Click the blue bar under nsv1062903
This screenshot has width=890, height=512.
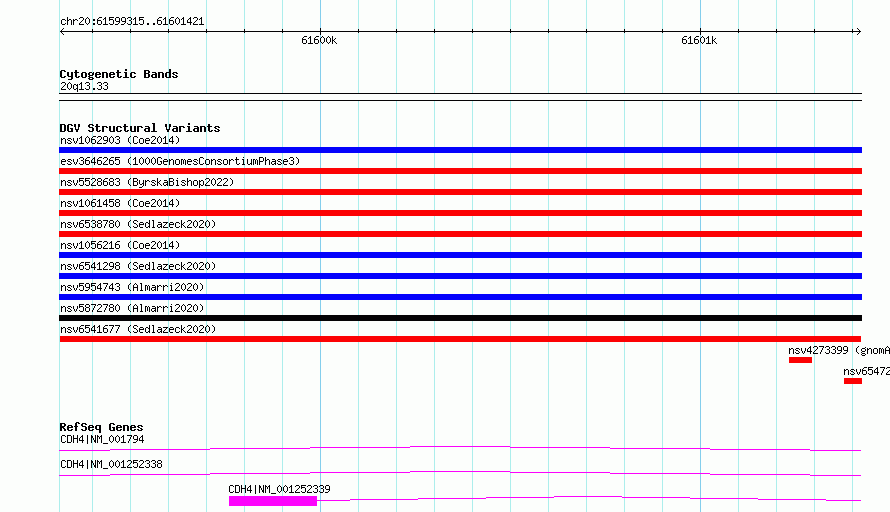click(x=460, y=150)
